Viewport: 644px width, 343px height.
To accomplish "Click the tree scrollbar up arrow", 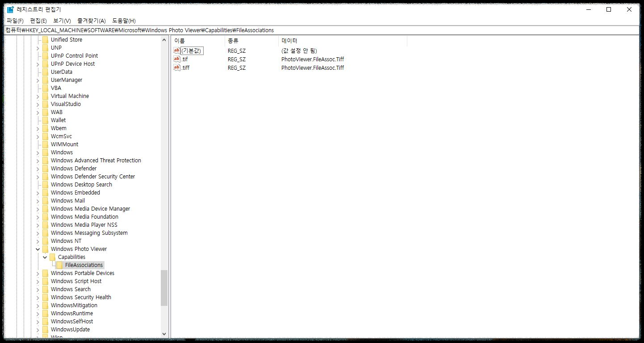I will point(164,40).
